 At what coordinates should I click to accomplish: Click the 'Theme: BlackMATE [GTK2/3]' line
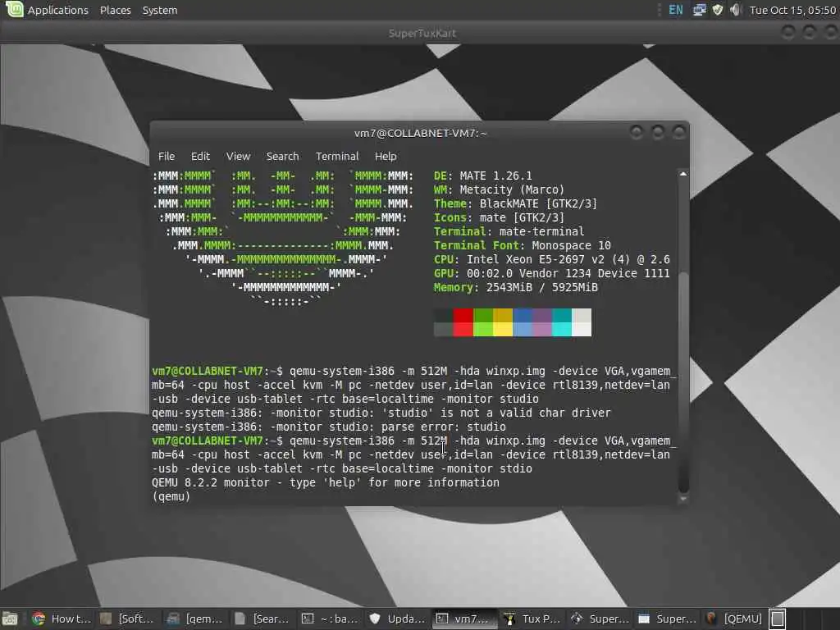(515, 203)
